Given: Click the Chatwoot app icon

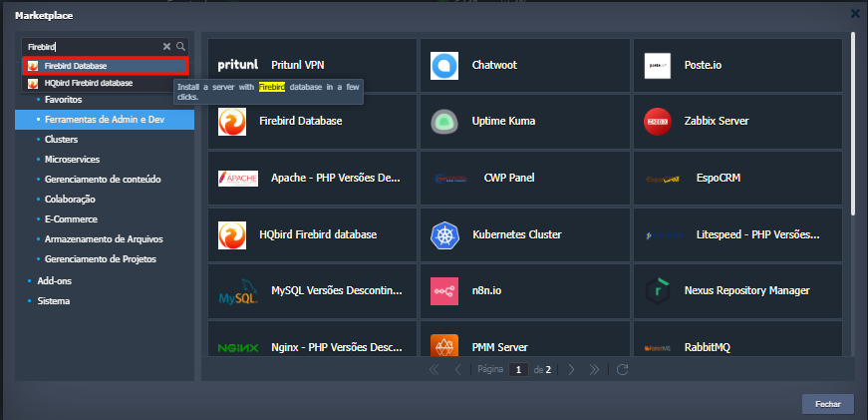Looking at the screenshot, I should (x=444, y=66).
